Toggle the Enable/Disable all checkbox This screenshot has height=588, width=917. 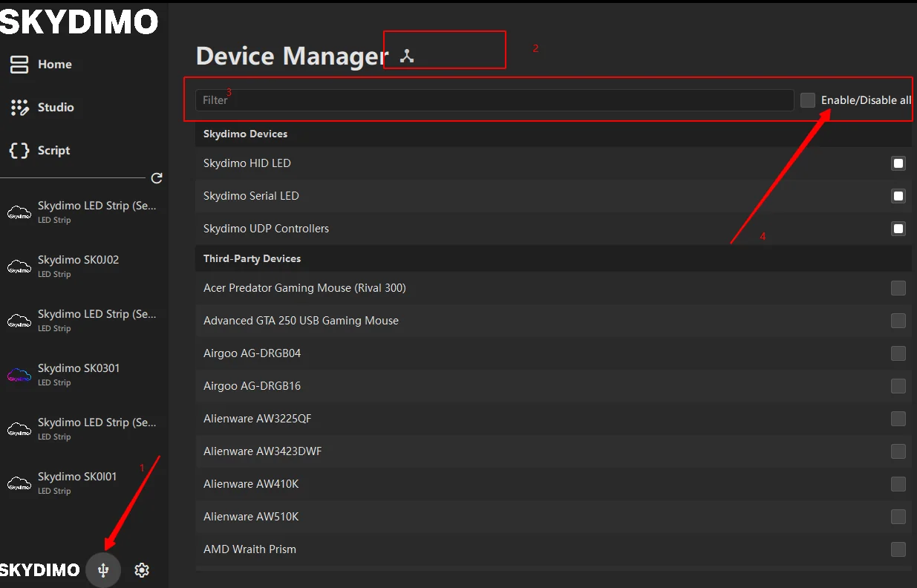point(808,100)
